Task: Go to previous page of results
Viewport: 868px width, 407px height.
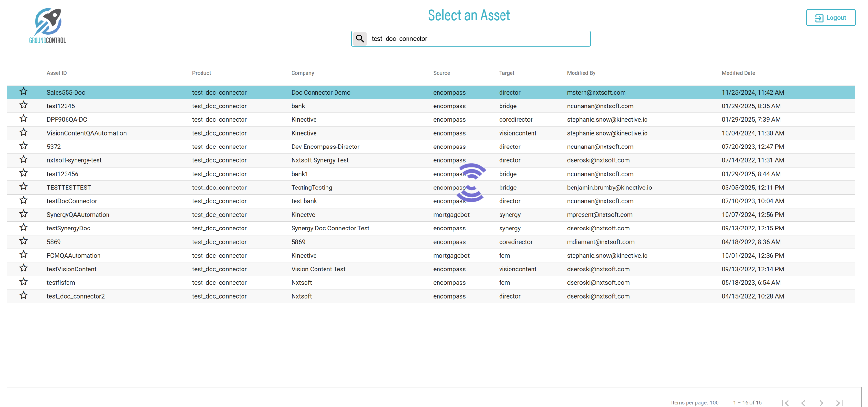Action: (x=803, y=402)
